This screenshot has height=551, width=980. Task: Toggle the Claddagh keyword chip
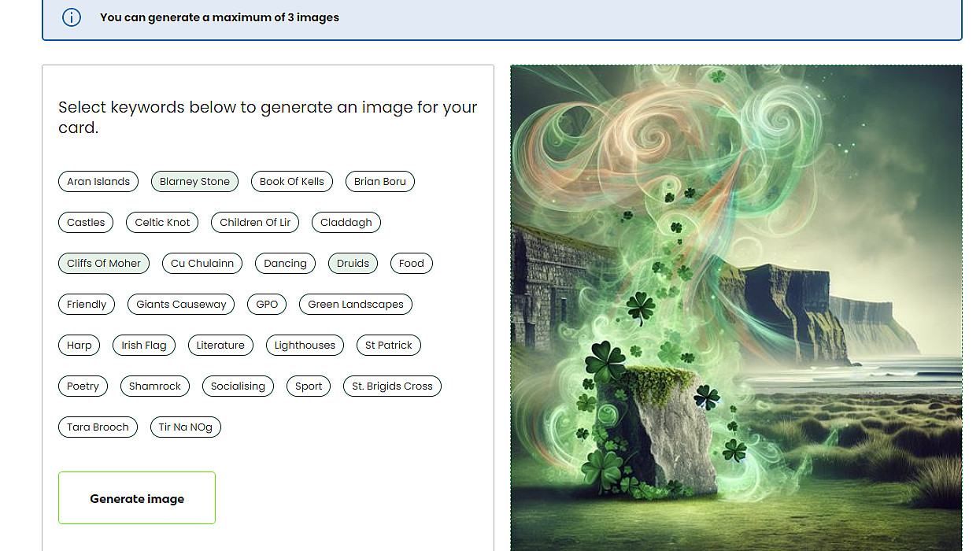[346, 223]
